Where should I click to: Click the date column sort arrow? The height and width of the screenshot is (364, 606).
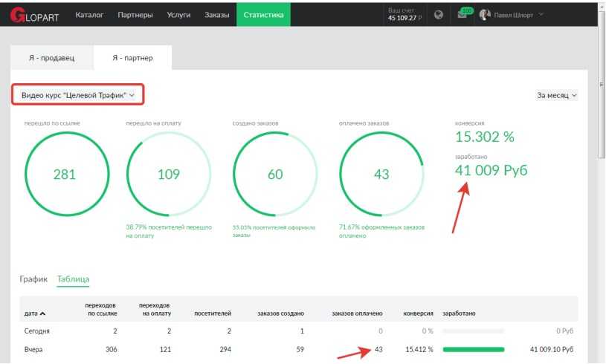42,313
